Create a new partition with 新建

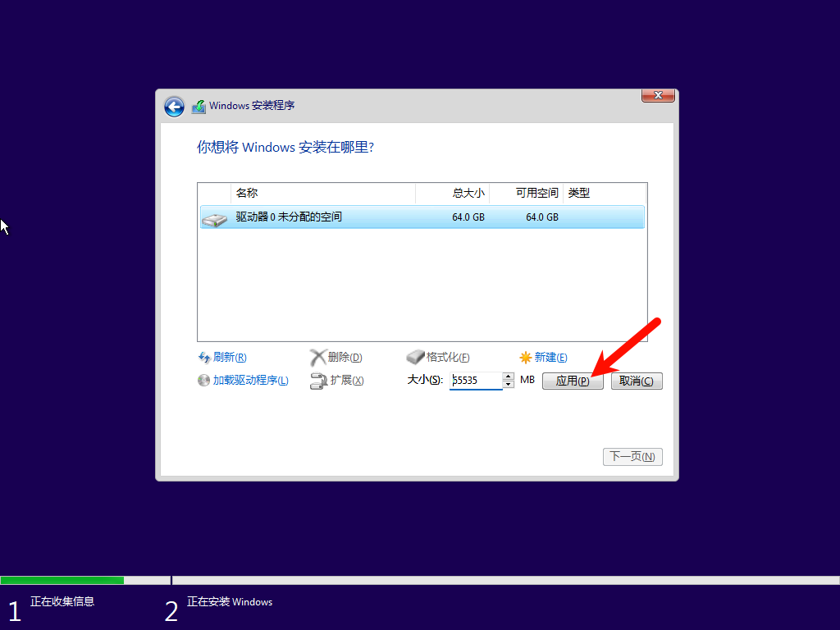click(x=547, y=357)
